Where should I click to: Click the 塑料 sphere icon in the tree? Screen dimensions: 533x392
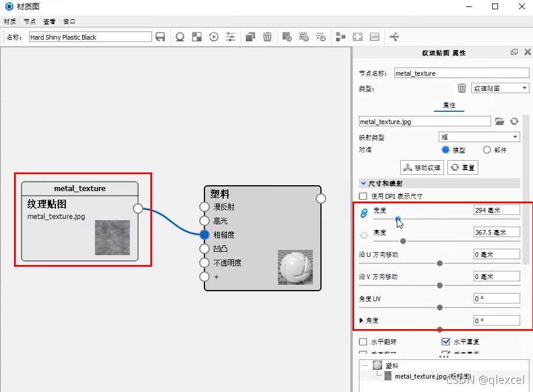[377, 365]
